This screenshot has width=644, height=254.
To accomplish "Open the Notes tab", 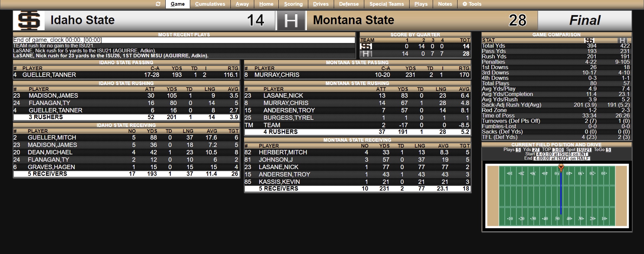I will pyautogui.click(x=445, y=4).
